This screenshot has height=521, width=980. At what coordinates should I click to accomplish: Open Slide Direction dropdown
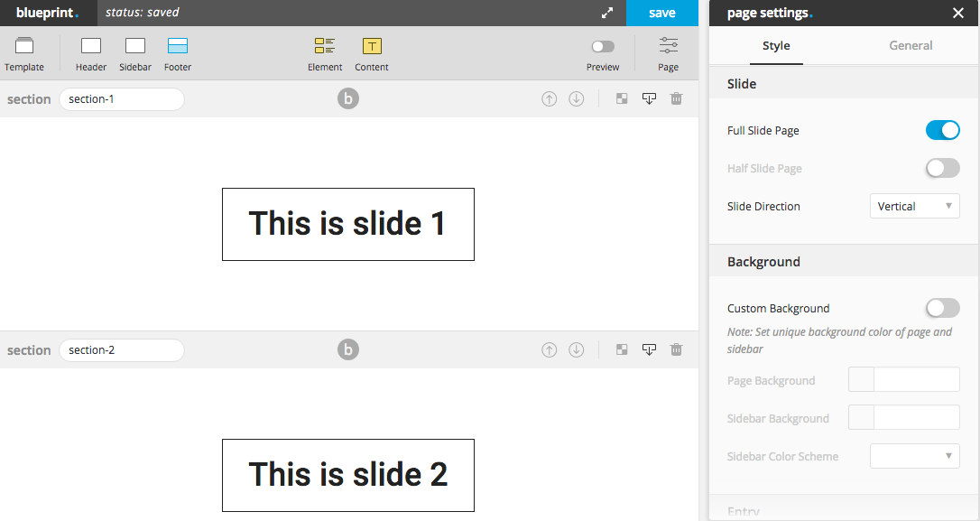pos(914,206)
